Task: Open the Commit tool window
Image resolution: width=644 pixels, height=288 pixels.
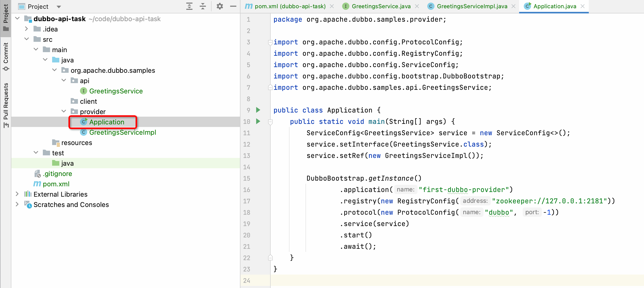Action: (6, 56)
